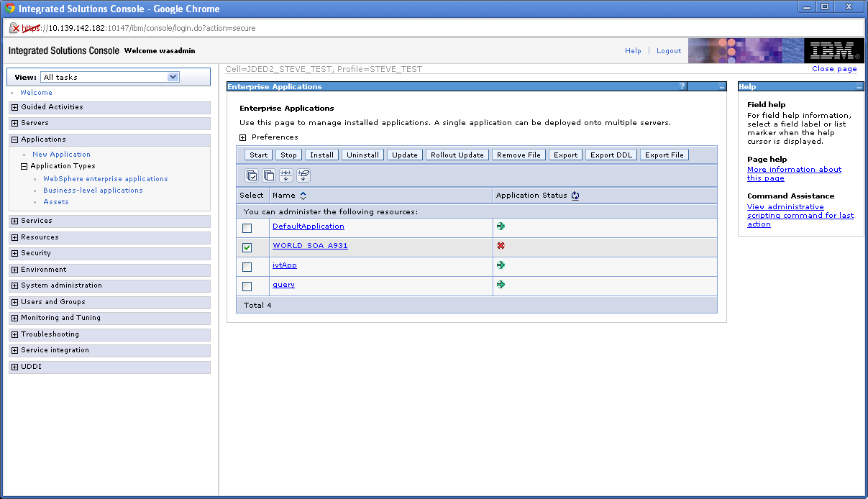Open More information about this page
This screenshot has width=868, height=499.
794,174
